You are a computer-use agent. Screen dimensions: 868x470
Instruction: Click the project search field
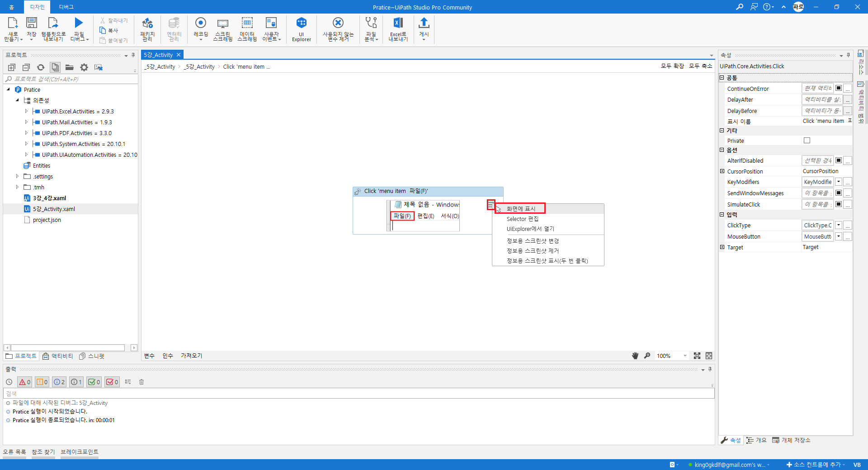(x=70, y=79)
